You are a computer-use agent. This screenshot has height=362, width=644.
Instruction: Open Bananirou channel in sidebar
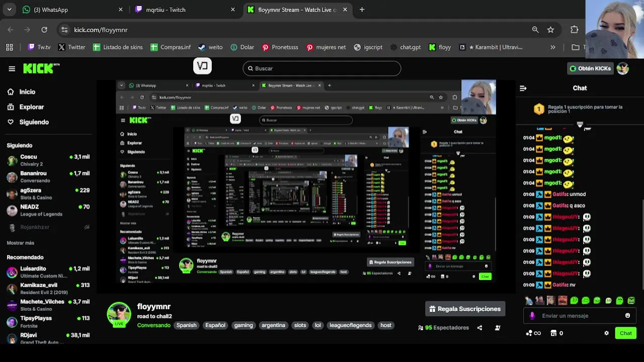click(48, 176)
